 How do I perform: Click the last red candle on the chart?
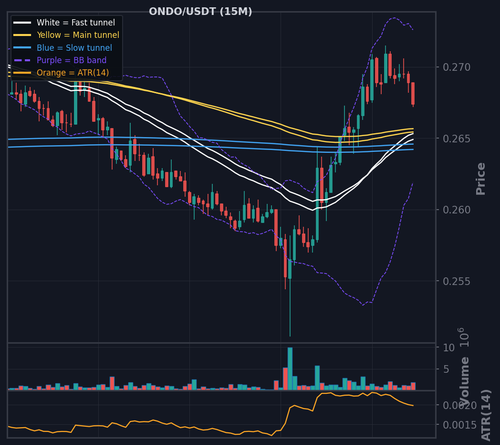(x=413, y=94)
